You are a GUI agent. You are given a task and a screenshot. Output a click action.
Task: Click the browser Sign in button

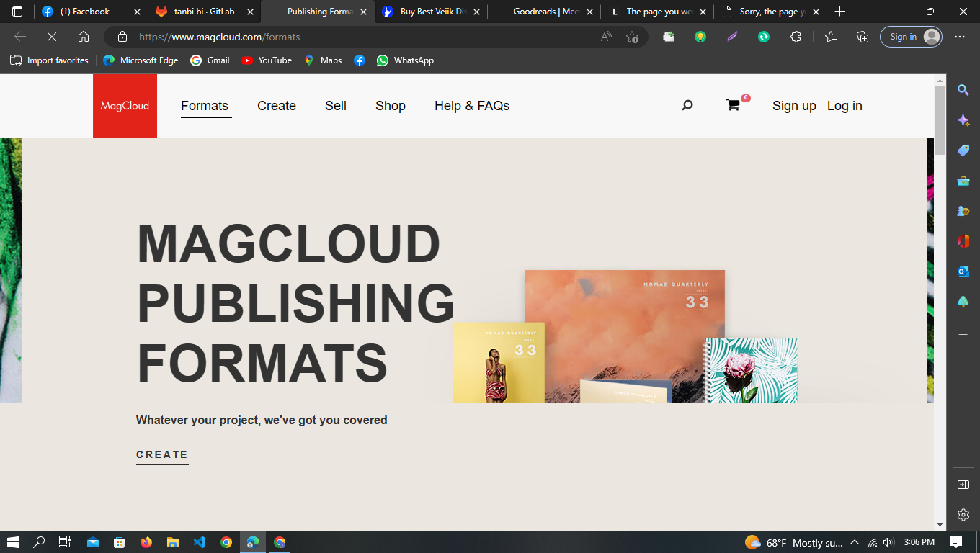click(x=911, y=37)
